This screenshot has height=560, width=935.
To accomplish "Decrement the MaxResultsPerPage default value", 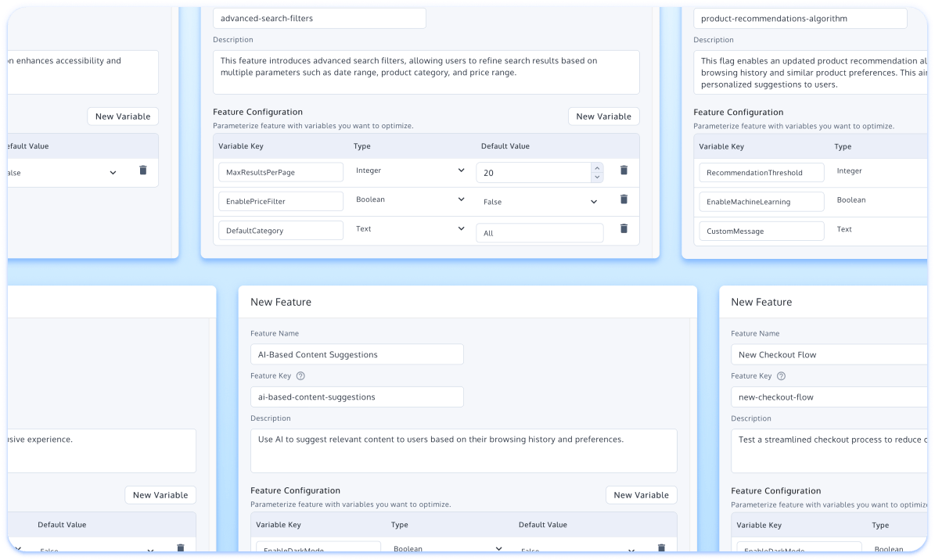I will pyautogui.click(x=597, y=177).
